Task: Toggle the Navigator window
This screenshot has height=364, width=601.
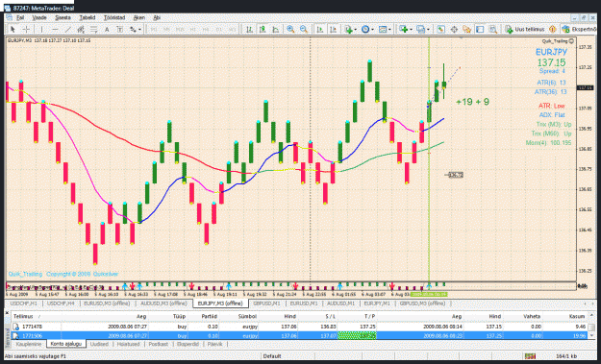Action: click(466, 30)
